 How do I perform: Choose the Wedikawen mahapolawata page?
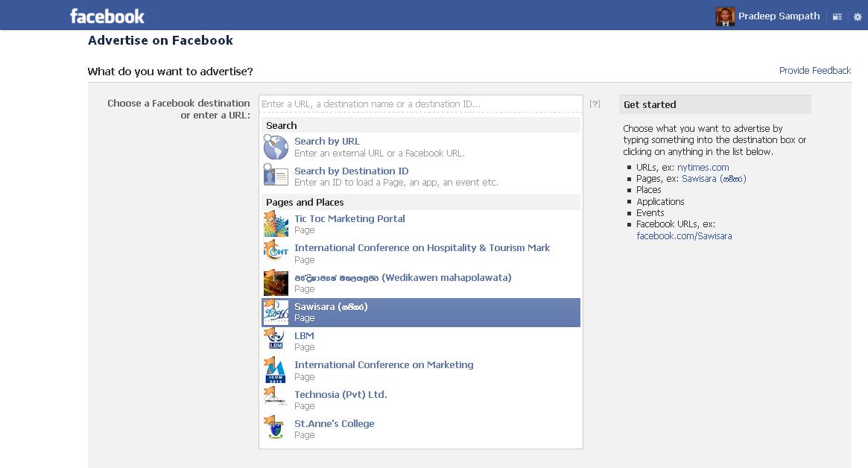click(421, 283)
